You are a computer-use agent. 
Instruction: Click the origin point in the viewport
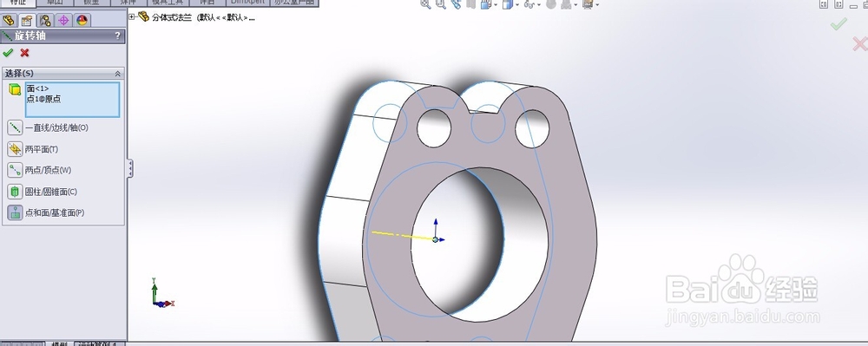(436, 239)
